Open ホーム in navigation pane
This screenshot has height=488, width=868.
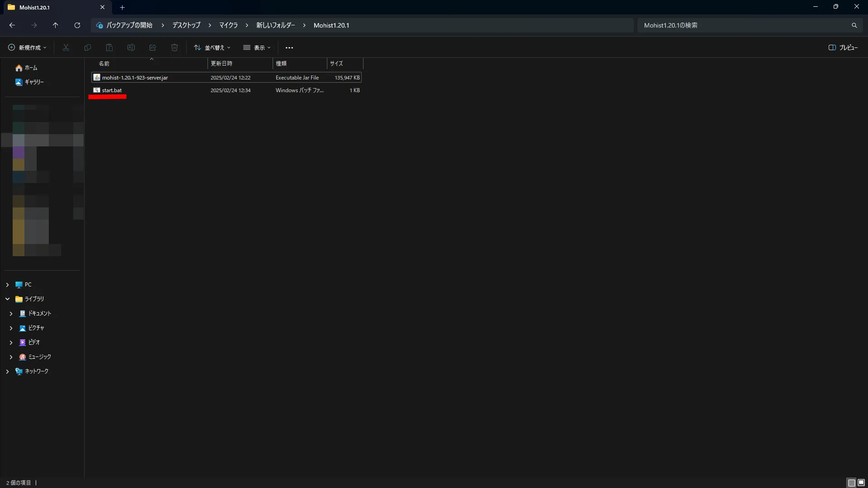click(x=31, y=68)
